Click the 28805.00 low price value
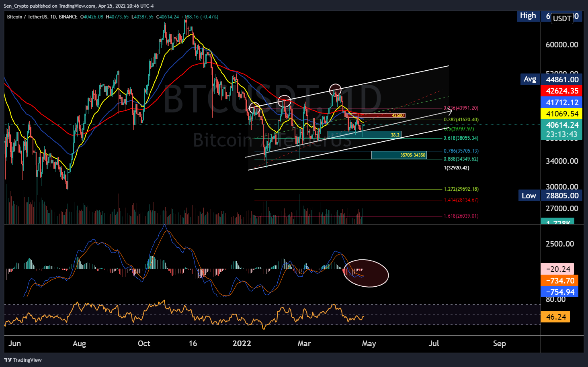The height and width of the screenshot is (367, 588). pyautogui.click(x=562, y=196)
